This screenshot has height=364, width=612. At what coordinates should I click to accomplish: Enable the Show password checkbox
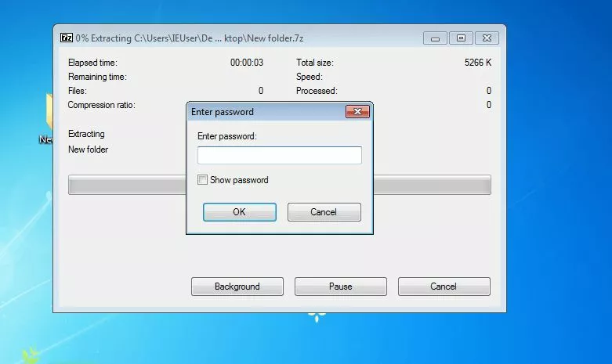(202, 180)
